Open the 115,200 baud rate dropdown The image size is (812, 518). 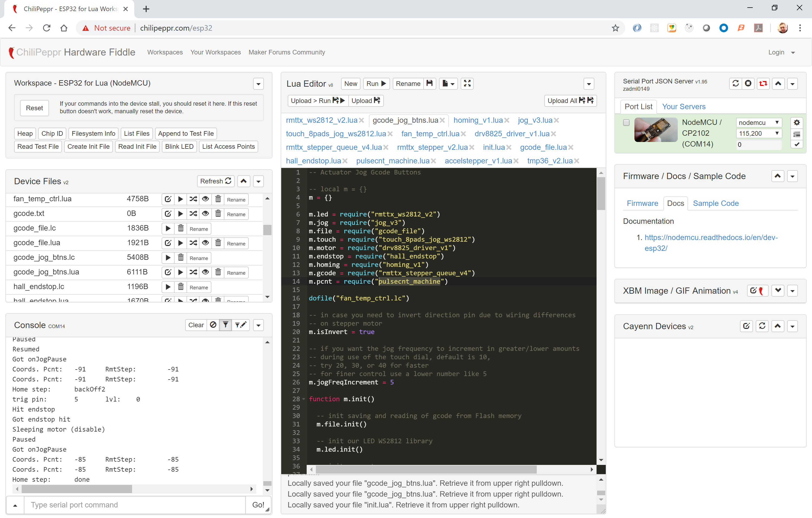pyautogui.click(x=758, y=133)
